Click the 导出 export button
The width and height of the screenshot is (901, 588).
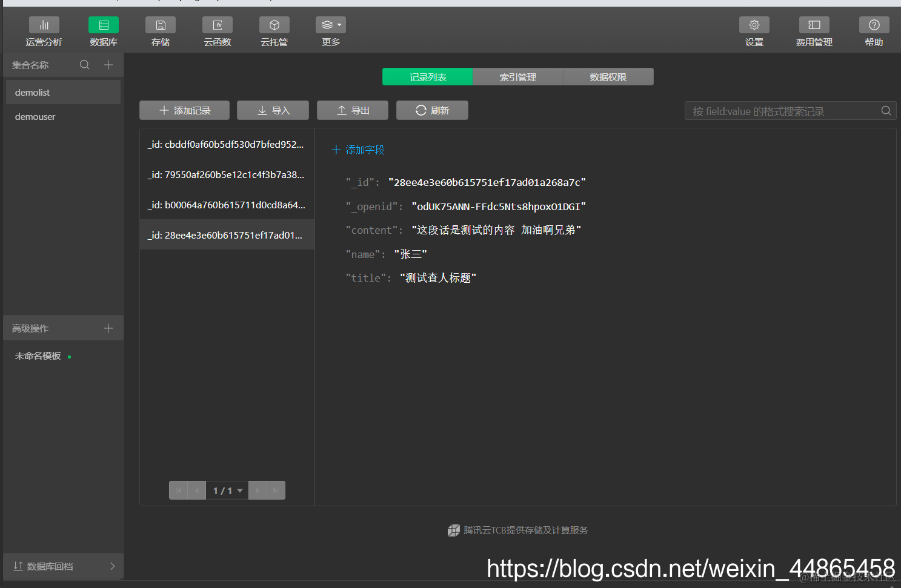(x=353, y=110)
